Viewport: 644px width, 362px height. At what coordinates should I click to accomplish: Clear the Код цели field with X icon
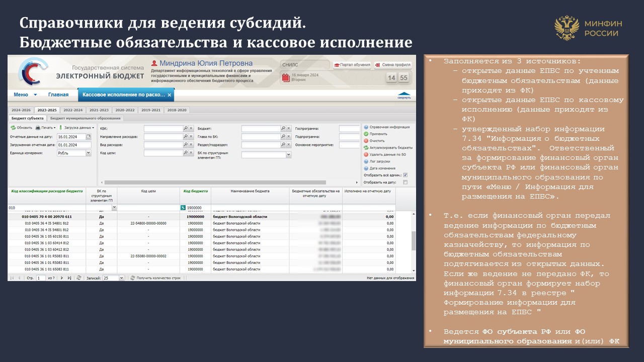tap(191, 153)
